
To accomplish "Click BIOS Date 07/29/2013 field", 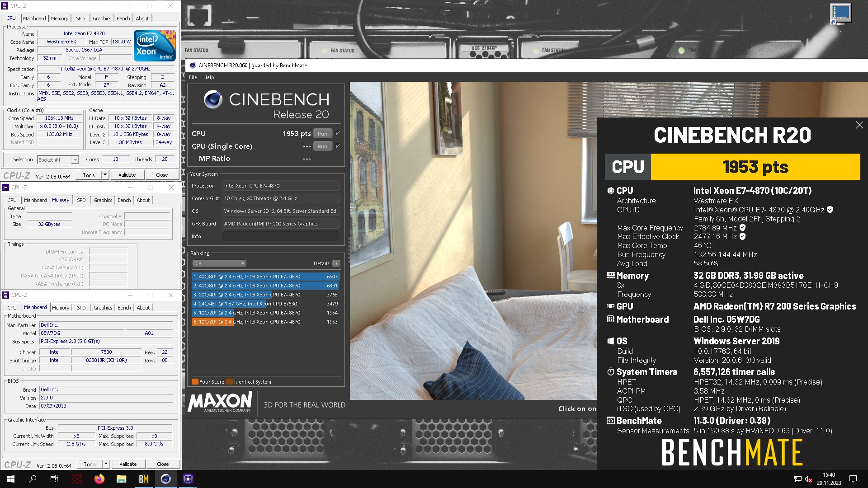I will pos(106,406).
